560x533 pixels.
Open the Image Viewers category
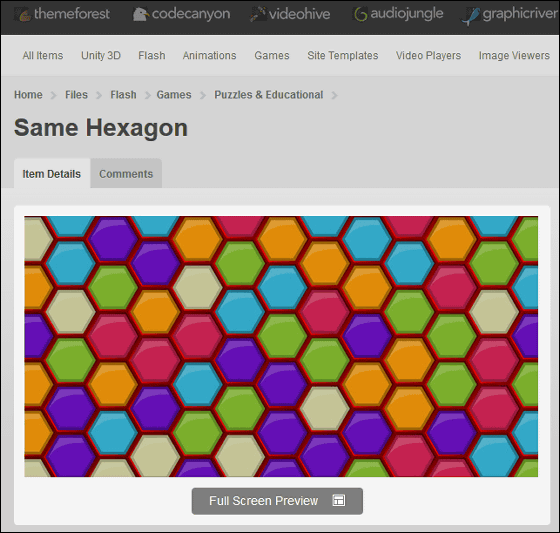pyautogui.click(x=514, y=56)
